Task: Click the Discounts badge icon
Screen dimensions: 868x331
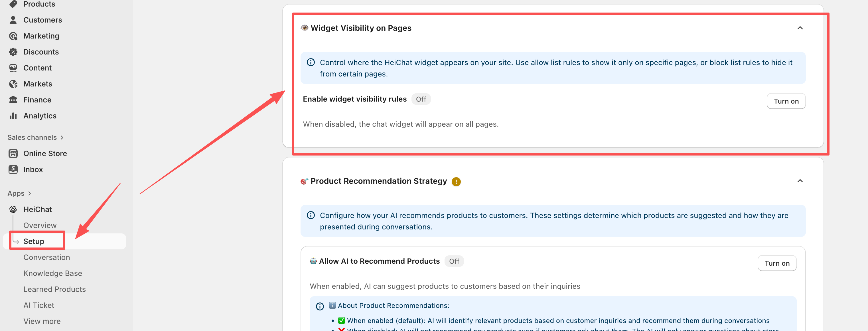Action: pyautogui.click(x=13, y=52)
